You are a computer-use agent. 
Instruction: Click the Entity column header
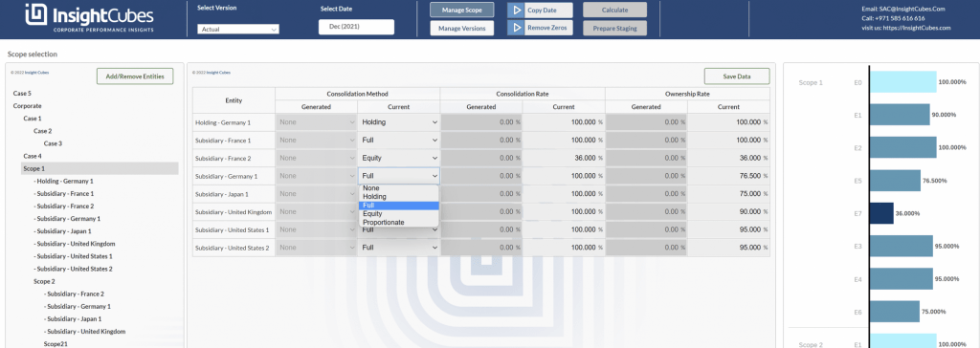pos(234,100)
